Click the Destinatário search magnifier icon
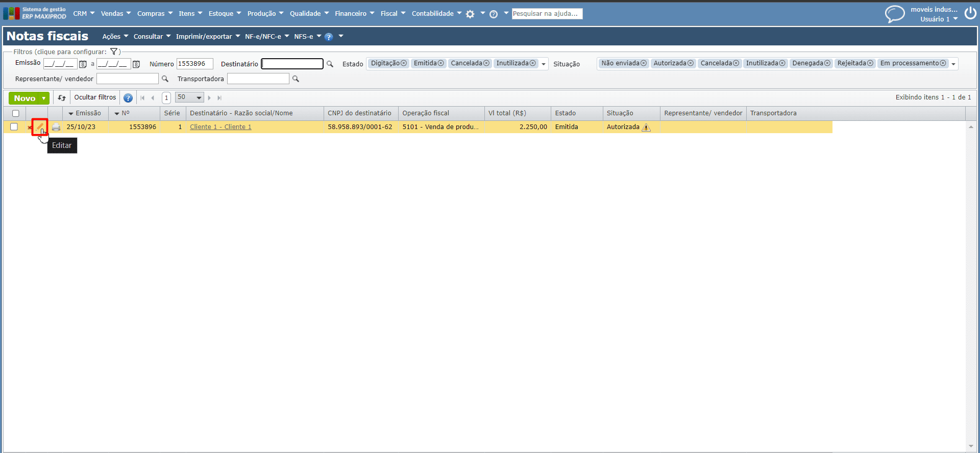Image resolution: width=980 pixels, height=453 pixels. pyautogui.click(x=330, y=64)
